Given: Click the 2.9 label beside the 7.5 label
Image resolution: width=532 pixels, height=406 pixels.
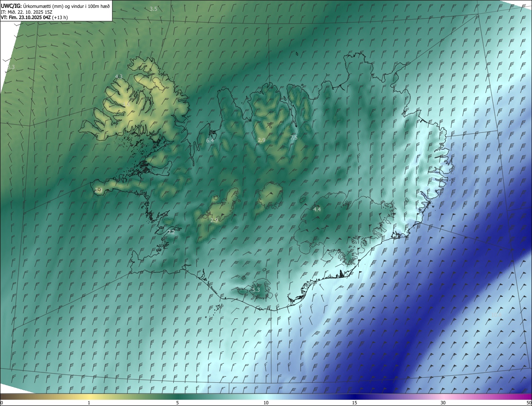Looking at the screenshot, I should pos(261,140).
